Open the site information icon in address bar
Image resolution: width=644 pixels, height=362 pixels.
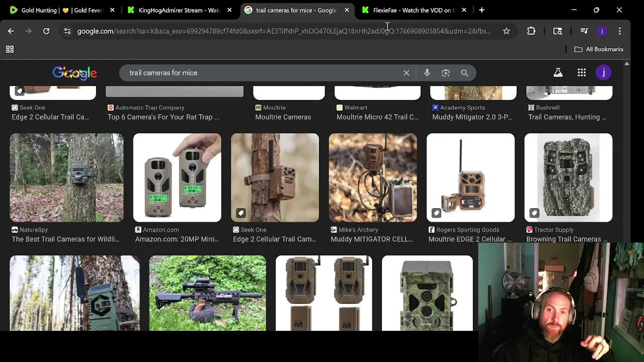pyautogui.click(x=67, y=31)
